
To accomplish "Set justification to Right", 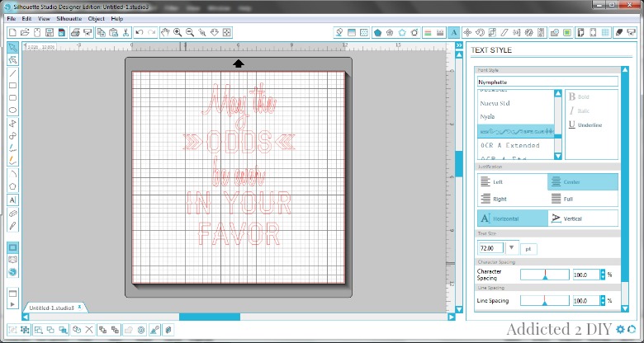I will coord(513,199).
